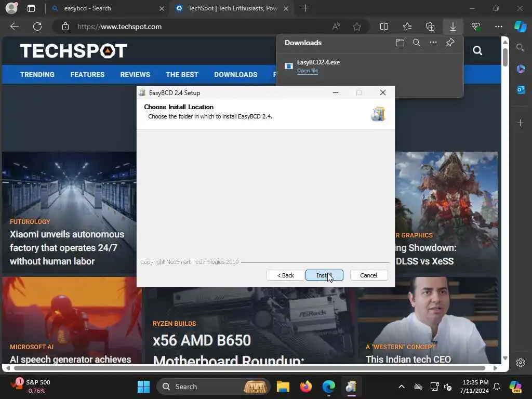Click the EasyBCD setup taskbar icon
Viewport: 532px width, 399px height.
351,387
